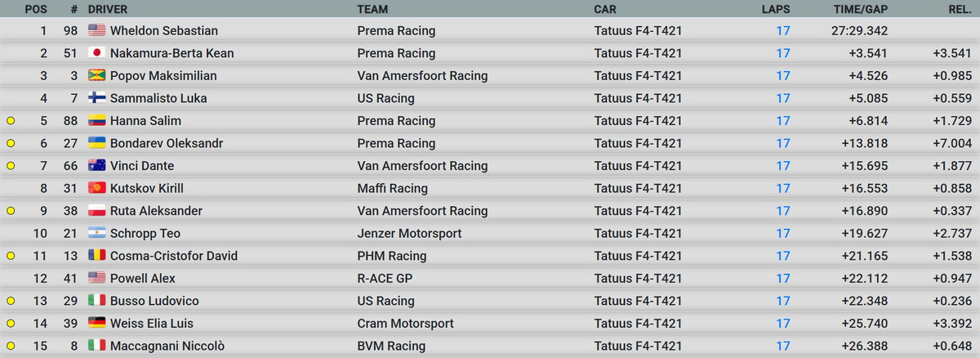Sort results by the DRIVER column header
Screen dimensions: 980x358
[110, 9]
